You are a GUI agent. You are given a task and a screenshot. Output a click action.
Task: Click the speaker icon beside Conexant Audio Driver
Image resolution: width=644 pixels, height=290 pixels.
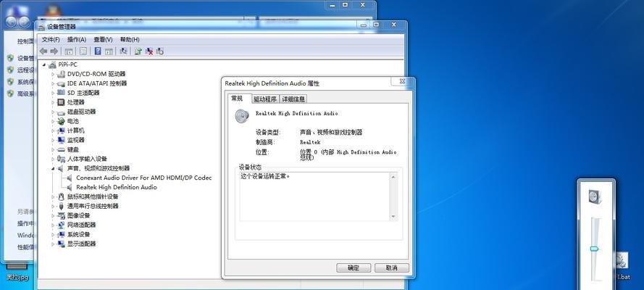[70, 178]
